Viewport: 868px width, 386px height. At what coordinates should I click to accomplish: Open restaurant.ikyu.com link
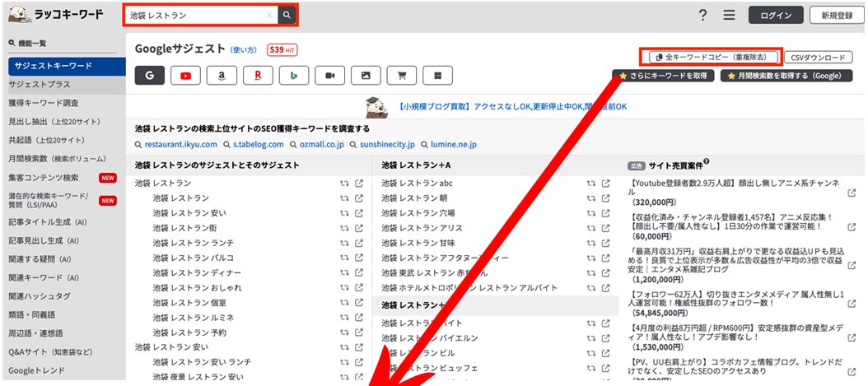180,145
